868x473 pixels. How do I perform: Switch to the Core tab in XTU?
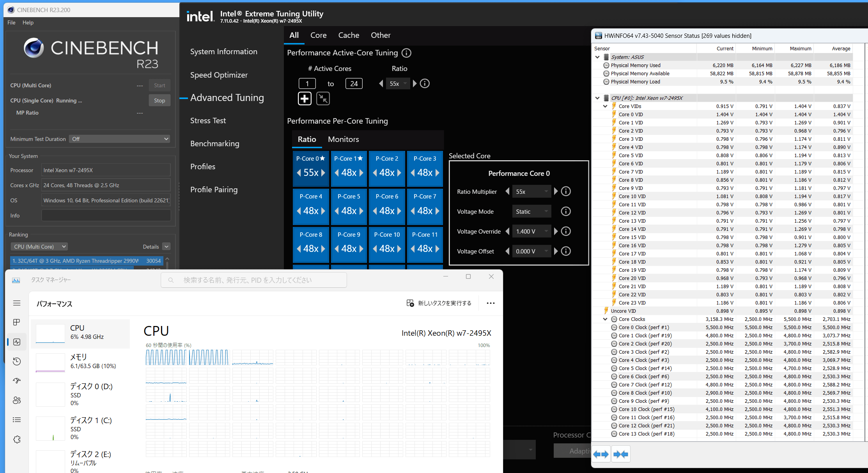[x=318, y=35]
